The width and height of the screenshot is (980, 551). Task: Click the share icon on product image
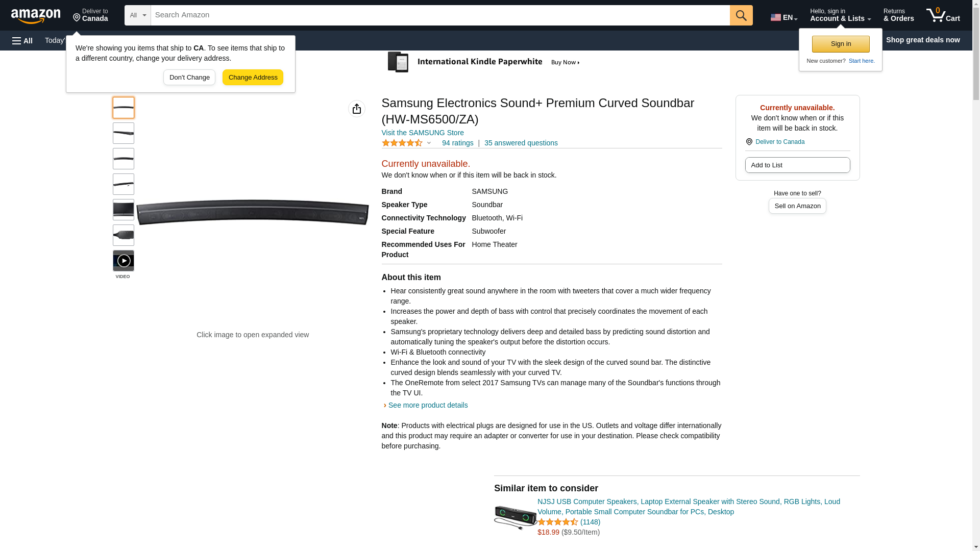[357, 109]
